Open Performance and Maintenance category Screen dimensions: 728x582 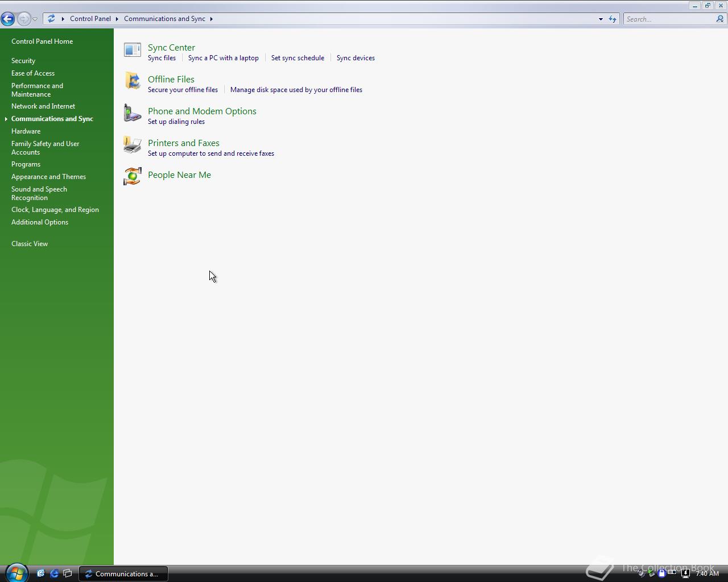(37, 90)
